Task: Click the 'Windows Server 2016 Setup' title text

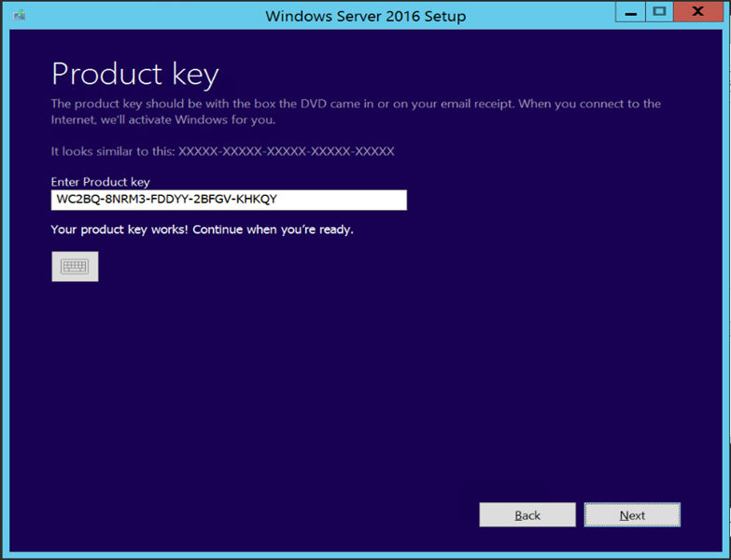Action: coord(365,16)
